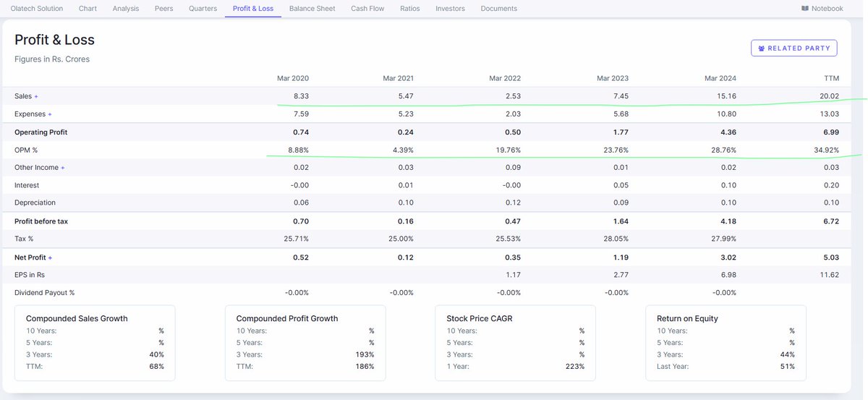Switch to the Ratios tab

[410, 9]
